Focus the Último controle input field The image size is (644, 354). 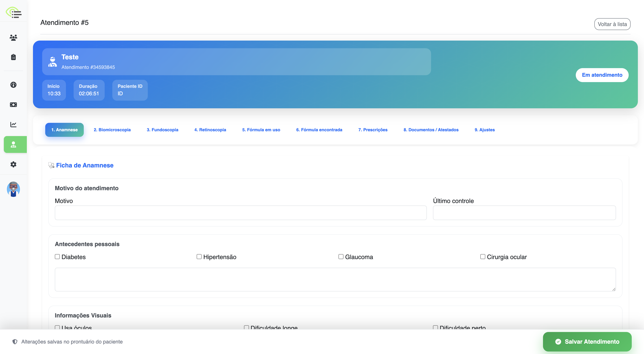click(x=524, y=213)
